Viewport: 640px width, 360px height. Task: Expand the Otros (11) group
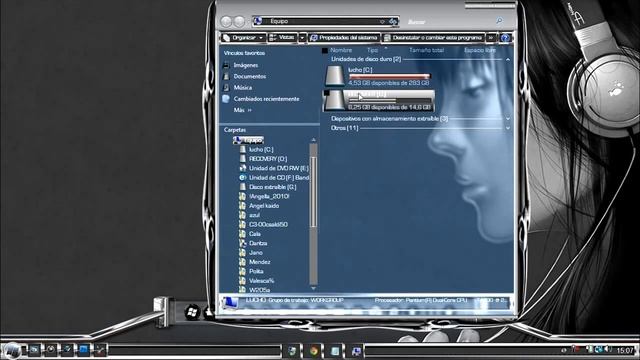508,128
